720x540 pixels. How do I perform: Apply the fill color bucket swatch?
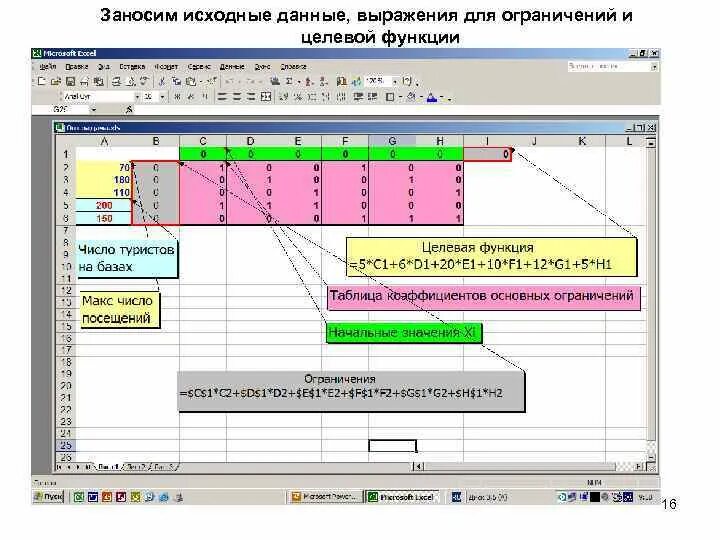[x=411, y=97]
